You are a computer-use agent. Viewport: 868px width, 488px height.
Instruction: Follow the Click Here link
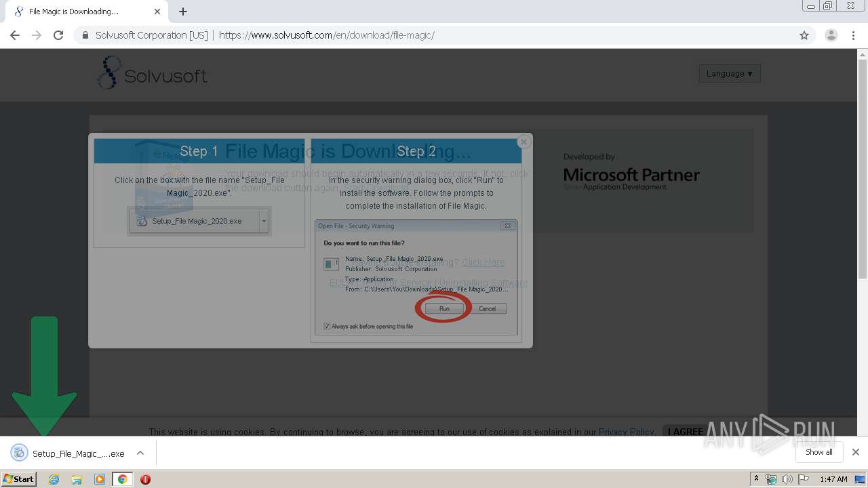tap(484, 262)
